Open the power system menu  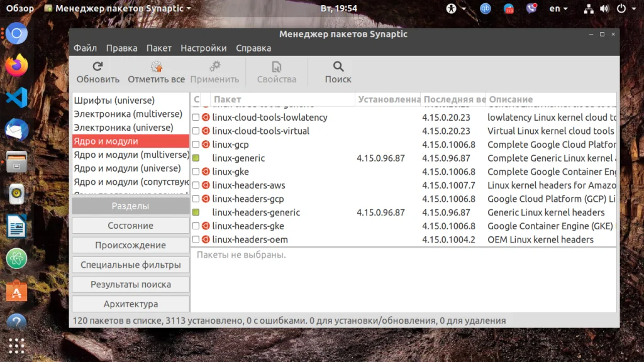click(627, 8)
